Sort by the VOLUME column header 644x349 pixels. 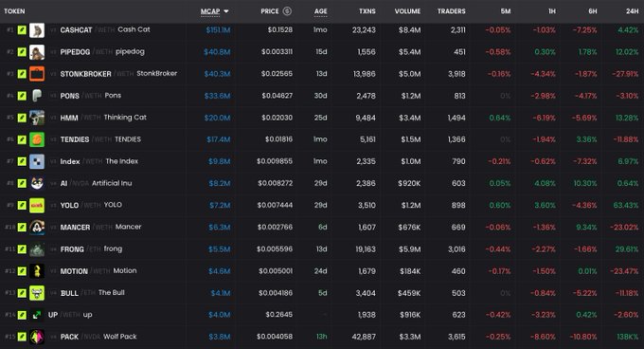tap(407, 11)
